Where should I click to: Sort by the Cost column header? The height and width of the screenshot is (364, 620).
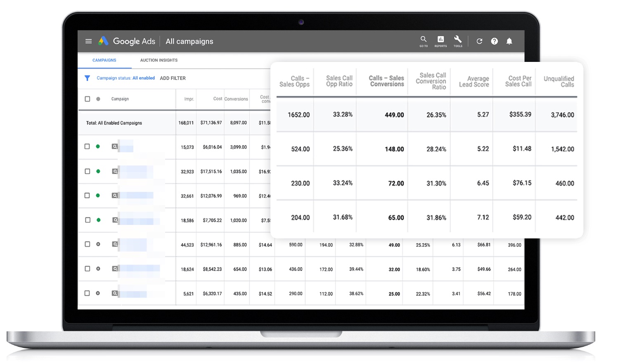pyautogui.click(x=218, y=99)
